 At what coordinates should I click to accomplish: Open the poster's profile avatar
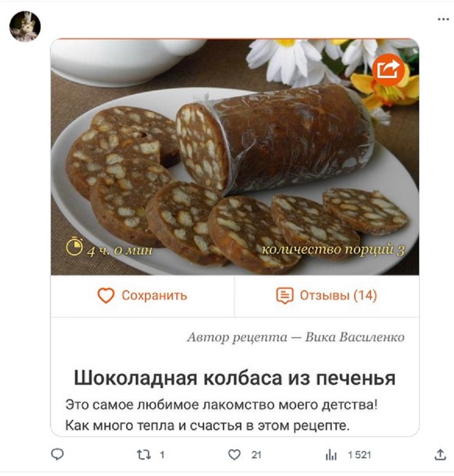[x=25, y=26]
